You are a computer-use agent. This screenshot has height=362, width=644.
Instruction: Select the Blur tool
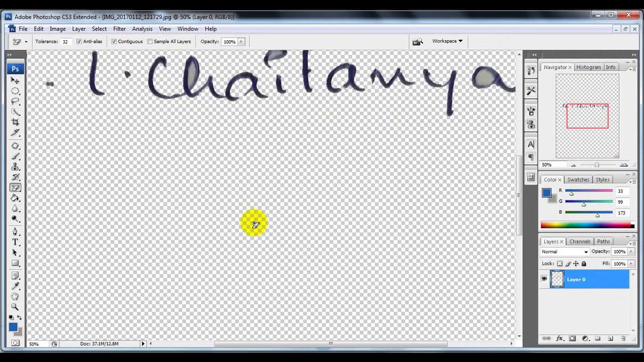pos(15,208)
